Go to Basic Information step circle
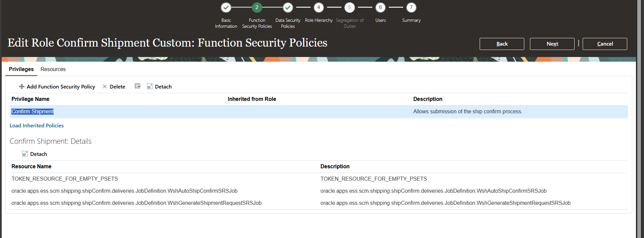 tap(226, 7)
